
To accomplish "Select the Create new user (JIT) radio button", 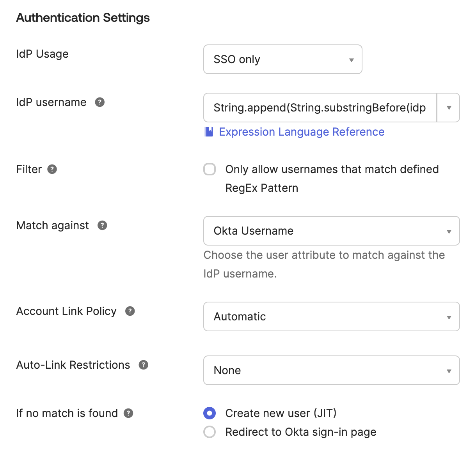I will pos(210,413).
